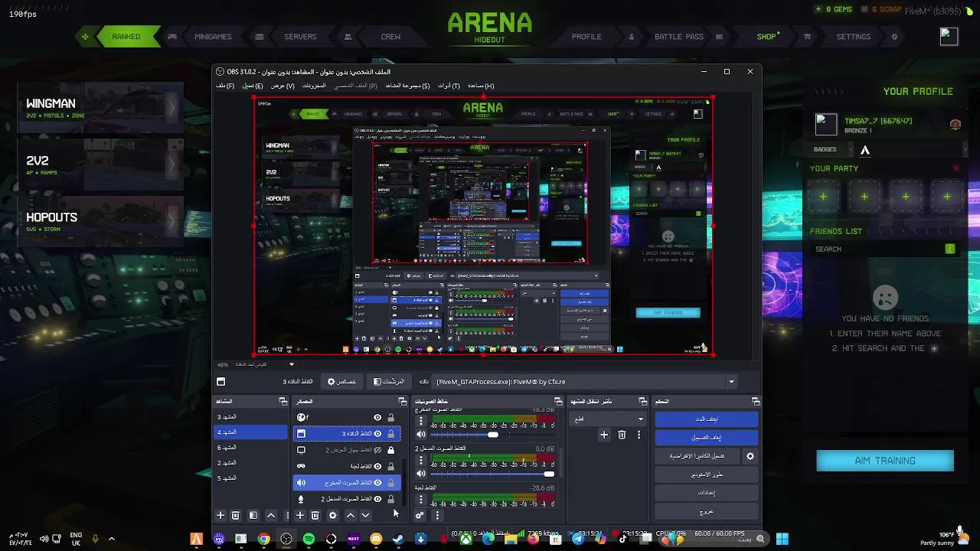Click the blue Stop Recording button
The height and width of the screenshot is (551, 980).
707,438
